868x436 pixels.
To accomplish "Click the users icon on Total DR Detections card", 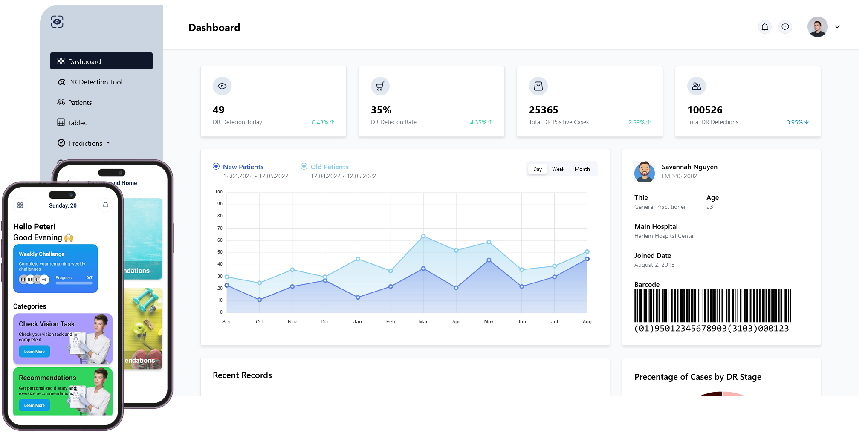I will [x=697, y=86].
